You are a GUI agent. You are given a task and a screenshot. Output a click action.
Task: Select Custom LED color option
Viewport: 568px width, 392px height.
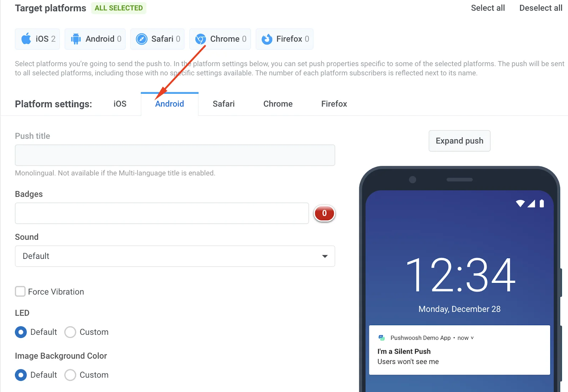click(x=70, y=332)
